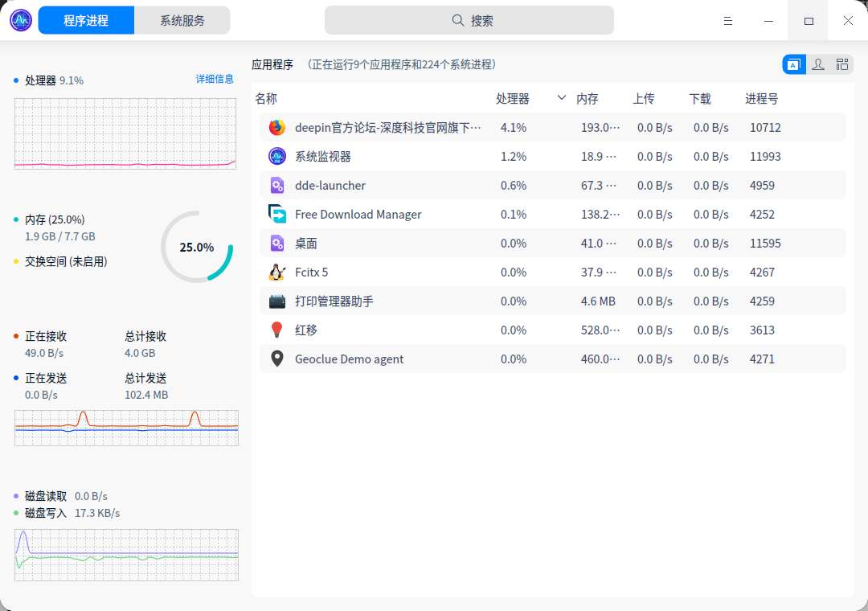Image resolution: width=868 pixels, height=611 pixels.
Task: Open the 处理器 column sort dropdown arrow
Action: click(x=560, y=98)
